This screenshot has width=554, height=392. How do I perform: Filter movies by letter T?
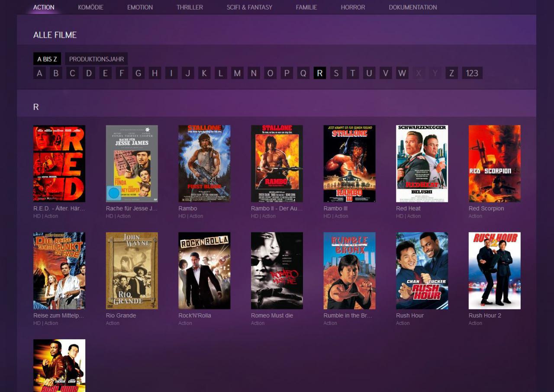tap(353, 73)
